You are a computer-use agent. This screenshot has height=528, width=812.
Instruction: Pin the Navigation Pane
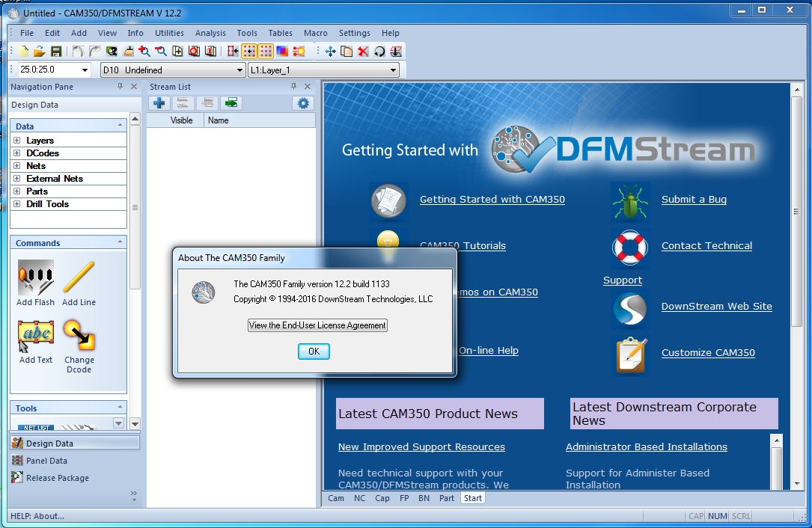point(120,87)
